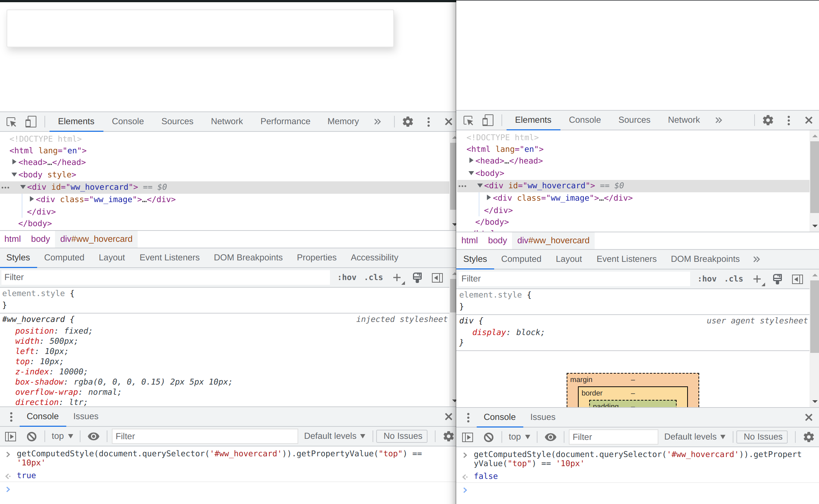Open Default levels dropdown in right console
819x504 pixels.
tap(694, 437)
